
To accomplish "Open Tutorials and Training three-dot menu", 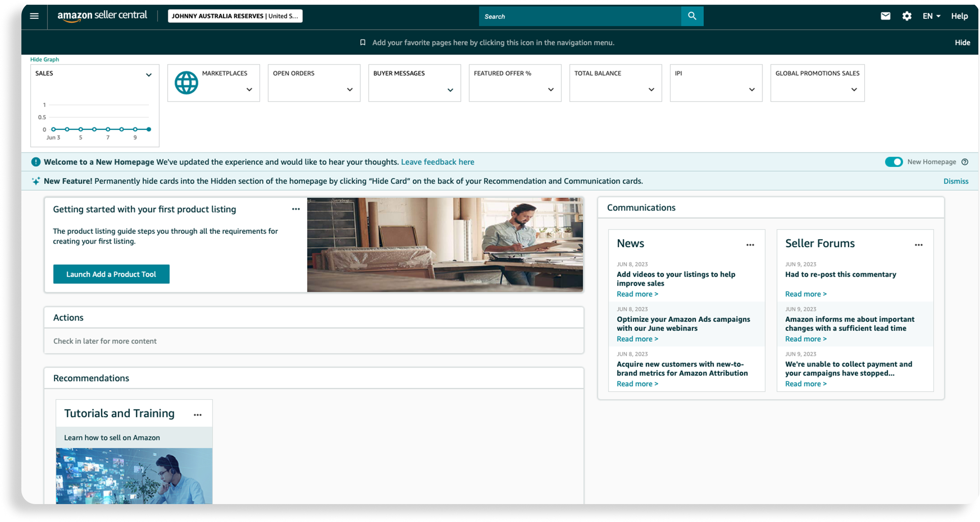I will (x=197, y=415).
